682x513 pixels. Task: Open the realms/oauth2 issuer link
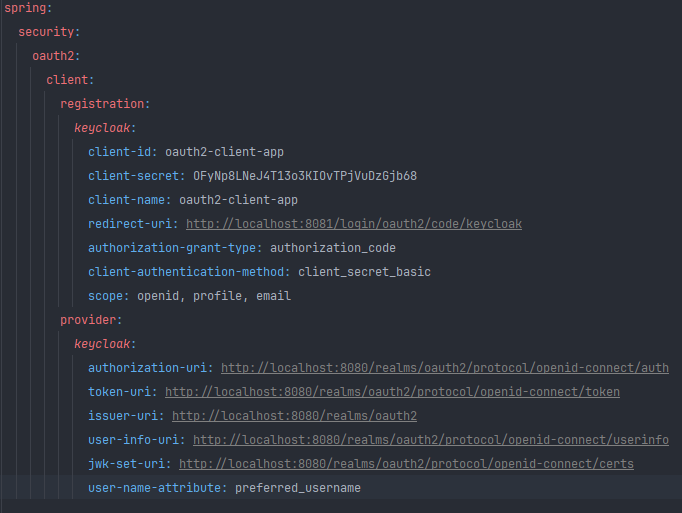[294, 416]
